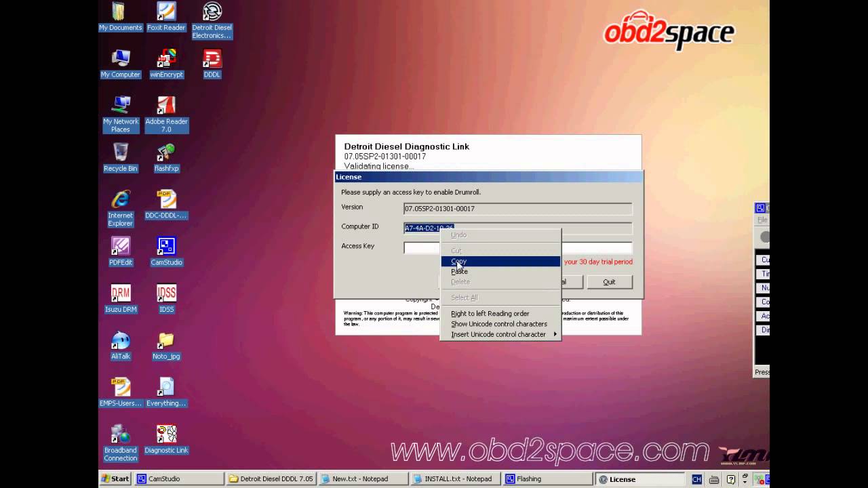
Task: Select PDFEdit desktop icon
Action: (121, 251)
